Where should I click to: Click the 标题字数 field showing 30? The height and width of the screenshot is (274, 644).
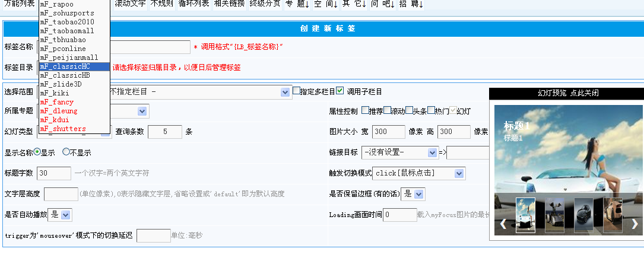point(54,173)
